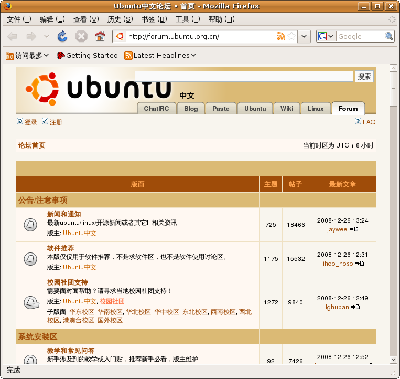Open the 系统安装区 category
Viewport: 400px width, 379px height.
[37, 337]
